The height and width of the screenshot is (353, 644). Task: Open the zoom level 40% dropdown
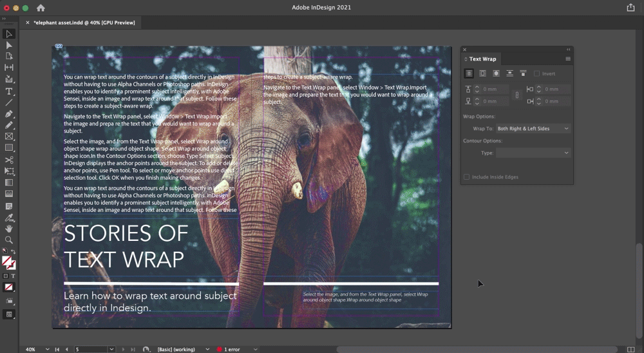pyautogui.click(x=48, y=349)
